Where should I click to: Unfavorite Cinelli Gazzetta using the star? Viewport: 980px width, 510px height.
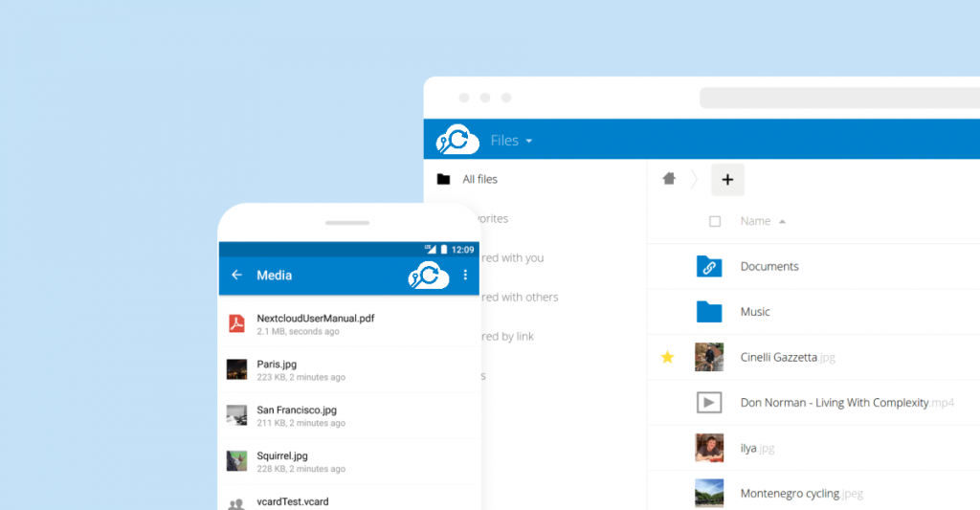(x=668, y=357)
